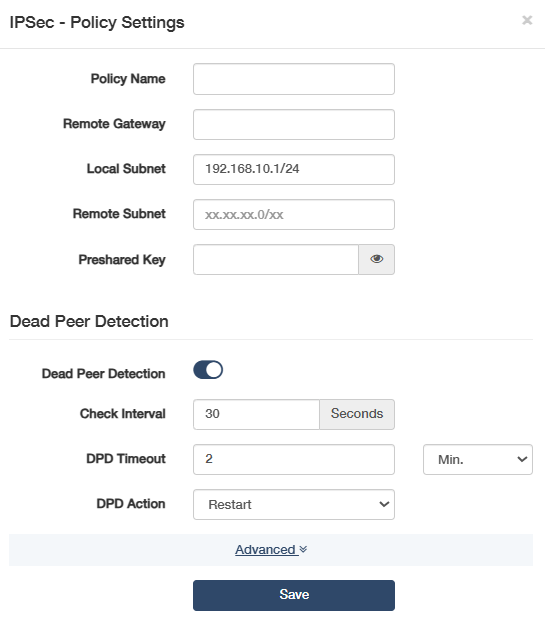Click the double-chevron icon beside Advanced

pos(304,549)
